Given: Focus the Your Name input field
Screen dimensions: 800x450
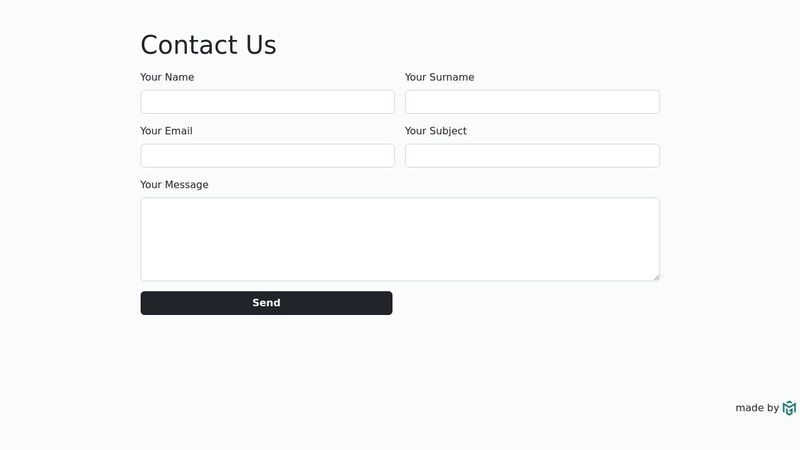Looking at the screenshot, I should 267,102.
